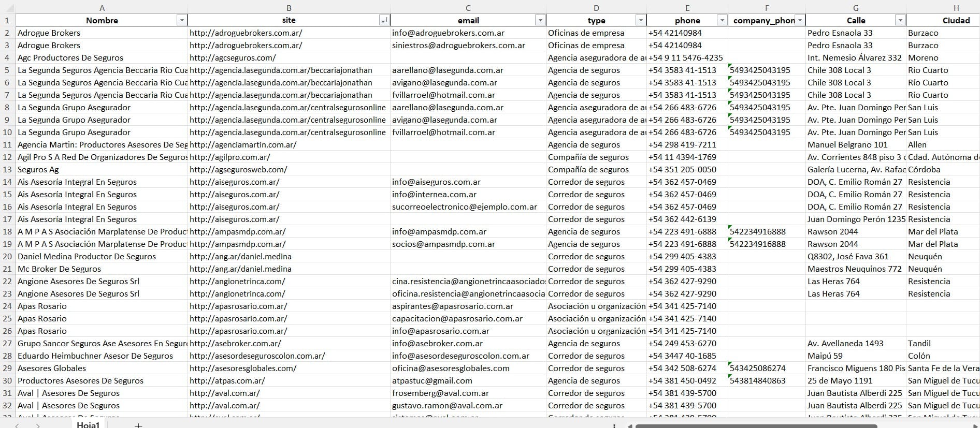Click the Córdoba city cell
The width and height of the screenshot is (980, 428).
[x=943, y=169]
